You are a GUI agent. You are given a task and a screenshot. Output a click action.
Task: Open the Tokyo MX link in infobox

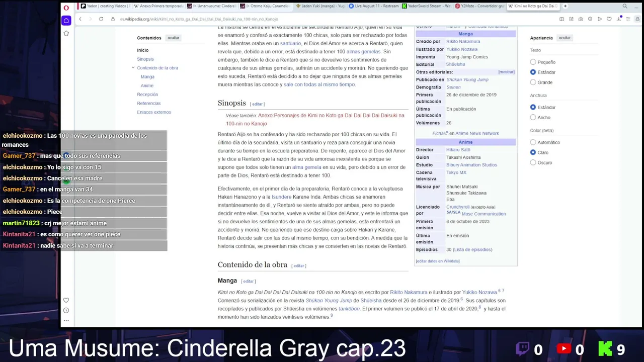(x=456, y=172)
